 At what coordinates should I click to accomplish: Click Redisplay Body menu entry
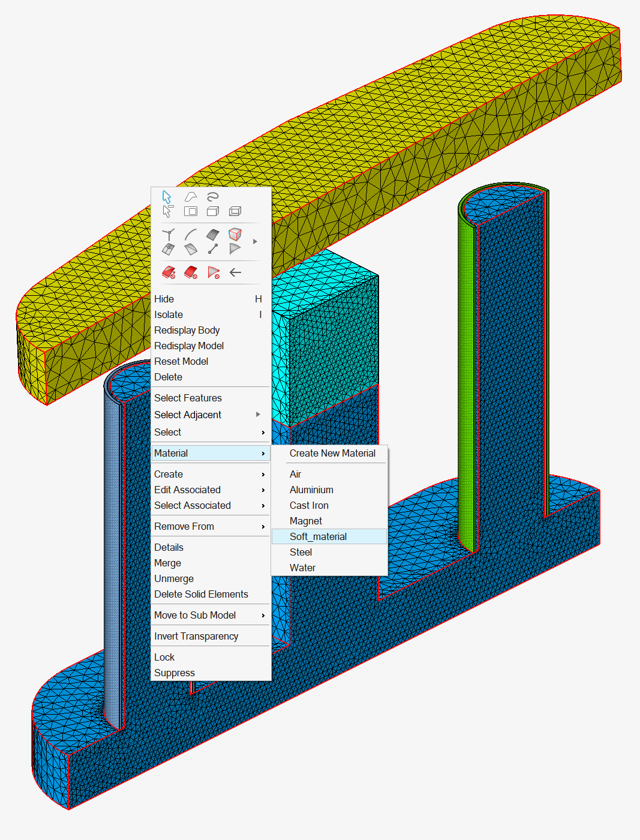coord(211,330)
